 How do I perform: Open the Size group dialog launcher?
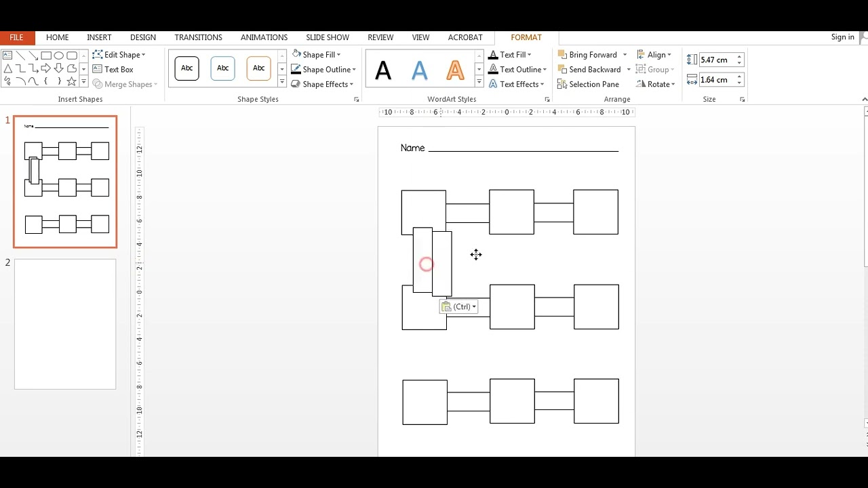pyautogui.click(x=742, y=100)
